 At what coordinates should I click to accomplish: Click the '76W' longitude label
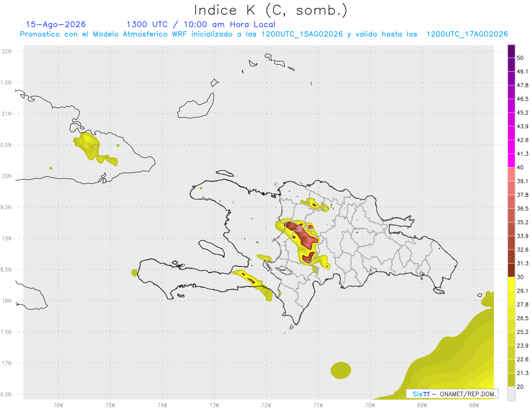58,405
